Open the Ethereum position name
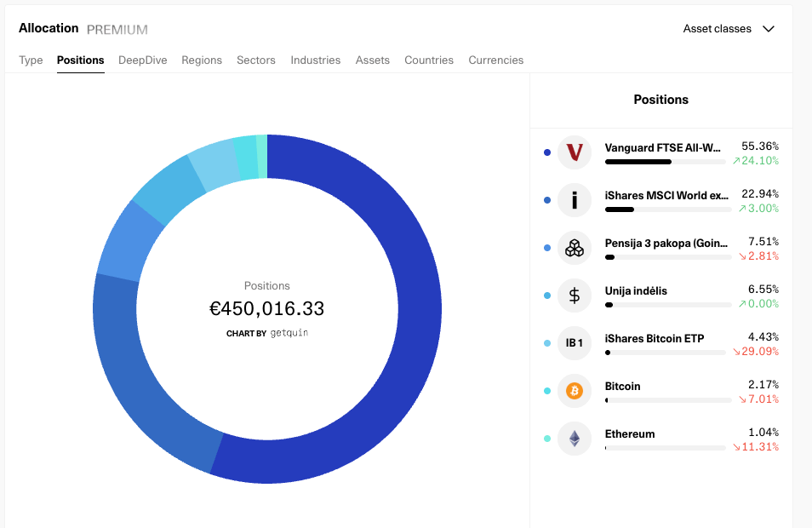The height and width of the screenshot is (528, 812). tap(630, 433)
